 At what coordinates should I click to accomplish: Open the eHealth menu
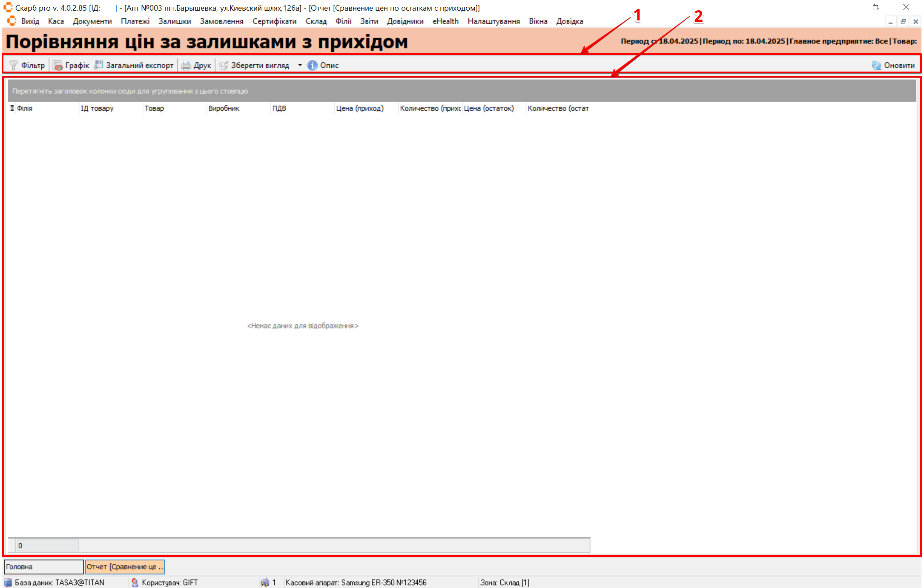(x=445, y=21)
